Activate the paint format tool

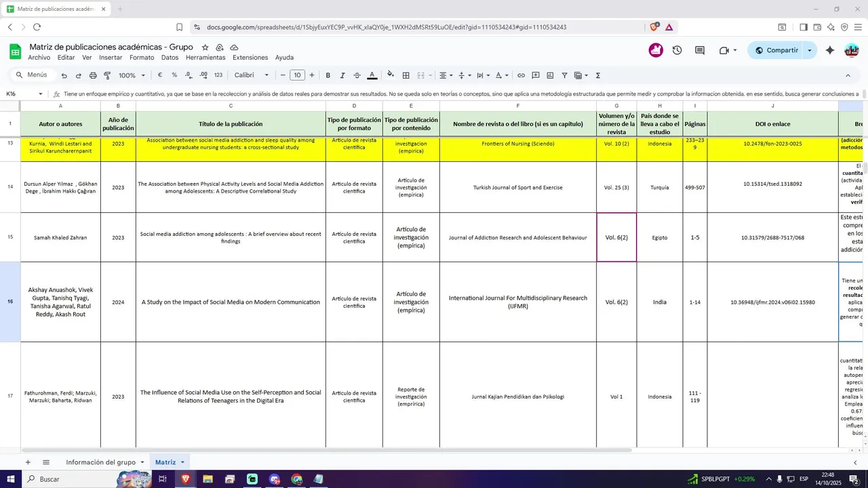[107, 75]
